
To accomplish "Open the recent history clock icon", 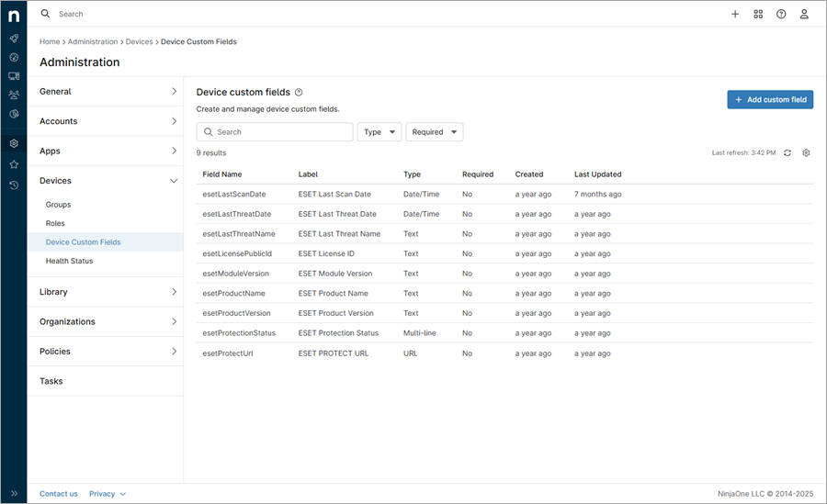I will [x=14, y=185].
